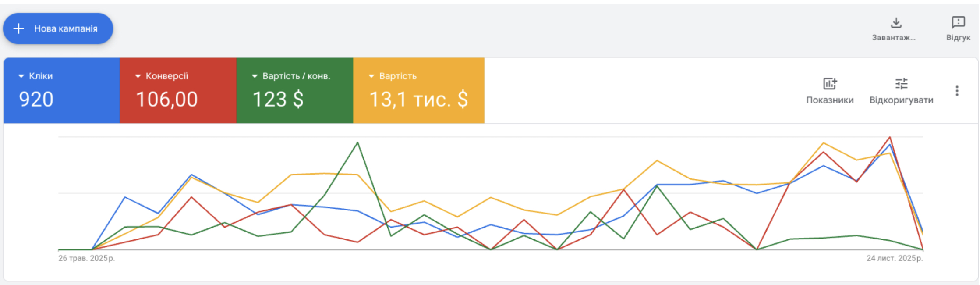The height and width of the screenshot is (285, 980).
Task: Click the plus icon for a new campaign
Action: 18,29
